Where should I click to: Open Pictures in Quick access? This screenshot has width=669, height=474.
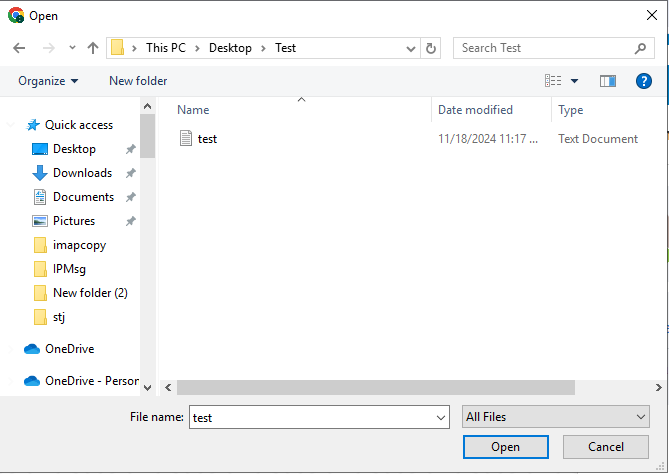pos(74,221)
